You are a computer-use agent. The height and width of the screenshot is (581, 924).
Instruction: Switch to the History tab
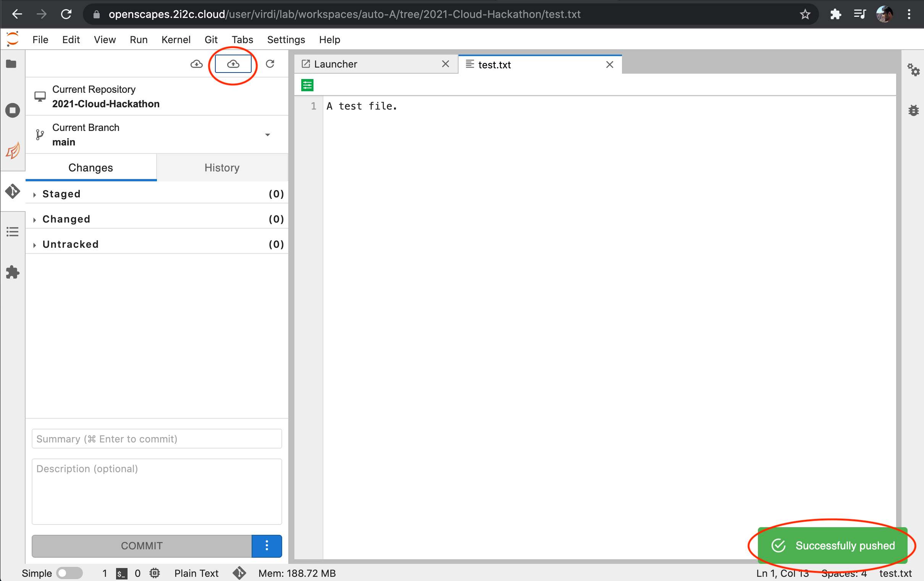(222, 168)
